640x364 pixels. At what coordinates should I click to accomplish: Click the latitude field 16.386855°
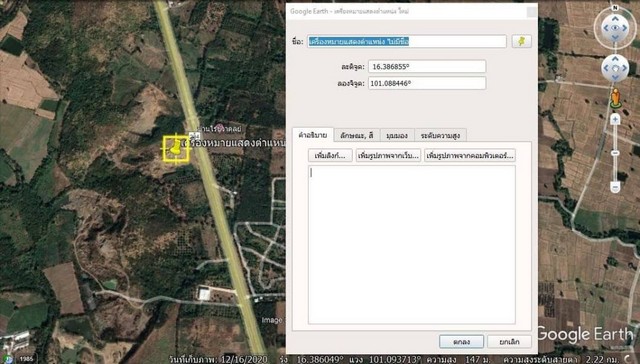click(x=427, y=67)
